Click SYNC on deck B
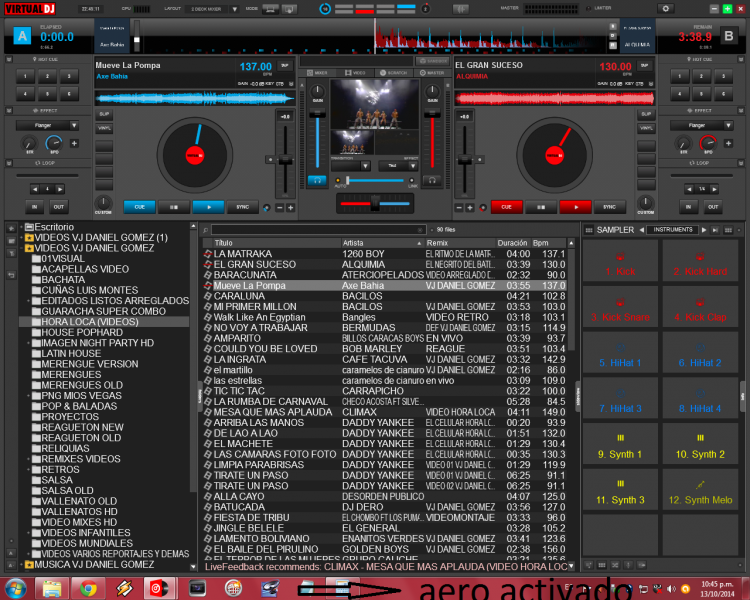Viewport: 750px width, 600px height. tap(609, 207)
